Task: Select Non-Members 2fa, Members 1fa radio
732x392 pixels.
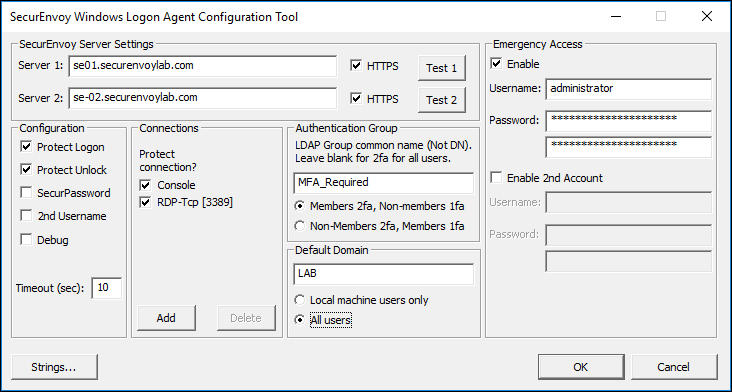Action: coord(300,226)
